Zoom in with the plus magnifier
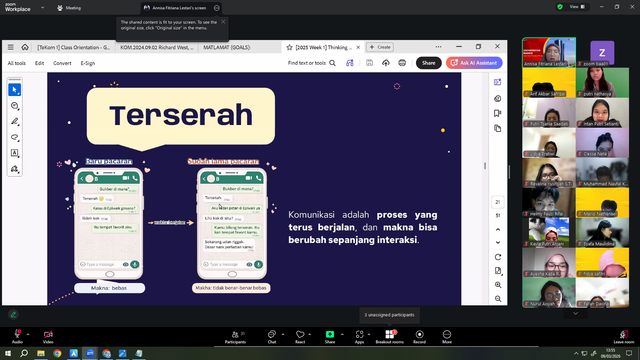 [x=498, y=285]
